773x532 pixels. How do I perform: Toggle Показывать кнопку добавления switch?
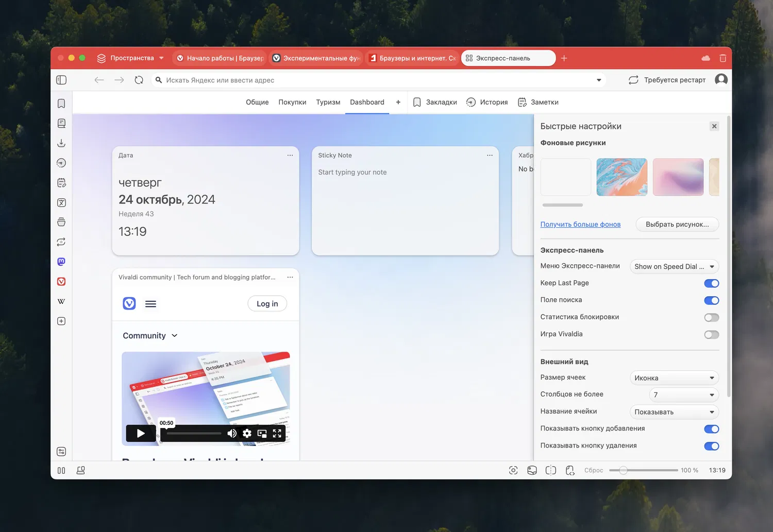pyautogui.click(x=712, y=429)
